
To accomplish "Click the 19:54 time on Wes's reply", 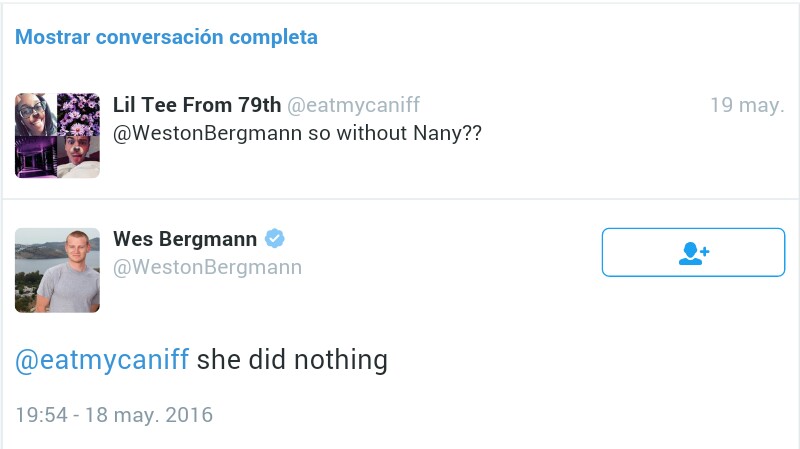I will 42,415.
